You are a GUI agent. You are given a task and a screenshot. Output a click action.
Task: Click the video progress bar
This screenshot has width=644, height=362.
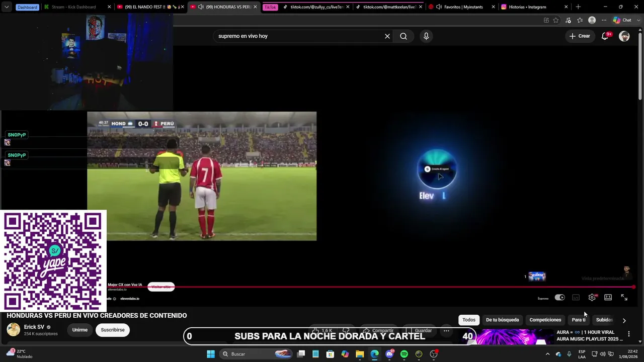click(370, 287)
